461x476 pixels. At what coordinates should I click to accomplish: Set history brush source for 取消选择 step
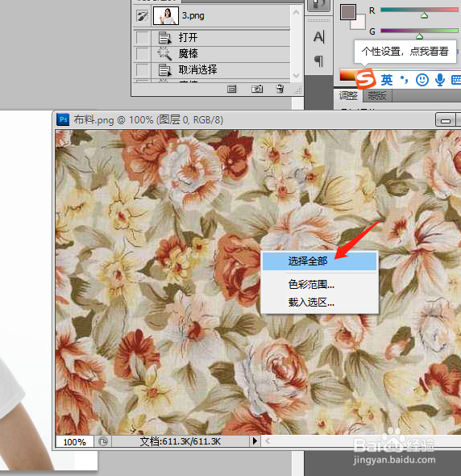point(142,70)
